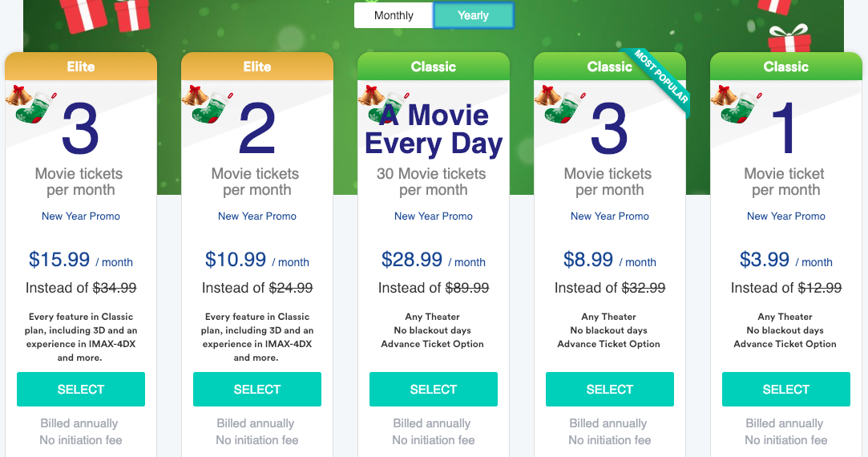Viewport: 868px width, 457px height.
Task: Select the Yearly billing option
Action: point(473,15)
